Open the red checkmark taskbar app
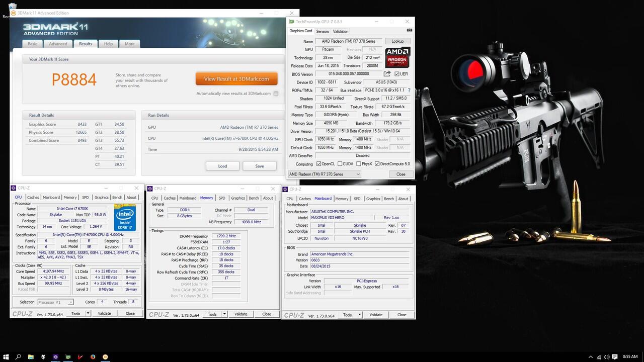The image size is (644, 362). 80,357
